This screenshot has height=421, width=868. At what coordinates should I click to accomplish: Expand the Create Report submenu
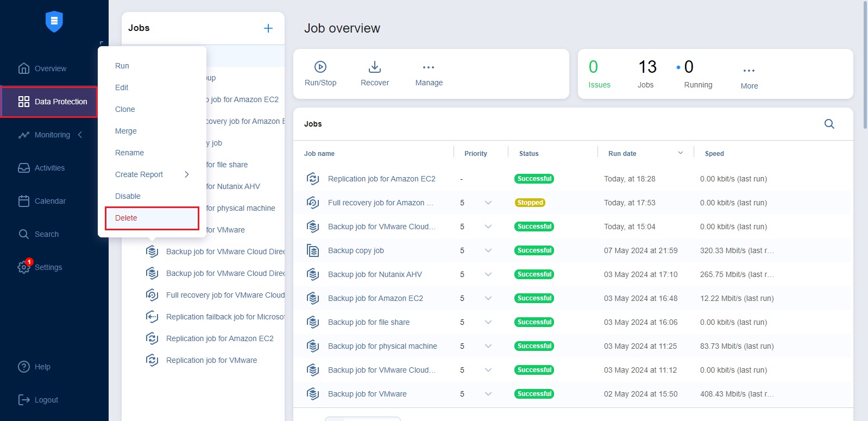click(186, 174)
